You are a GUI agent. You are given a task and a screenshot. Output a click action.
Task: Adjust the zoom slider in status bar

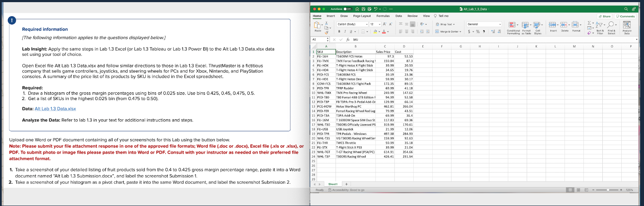[x=608, y=189]
